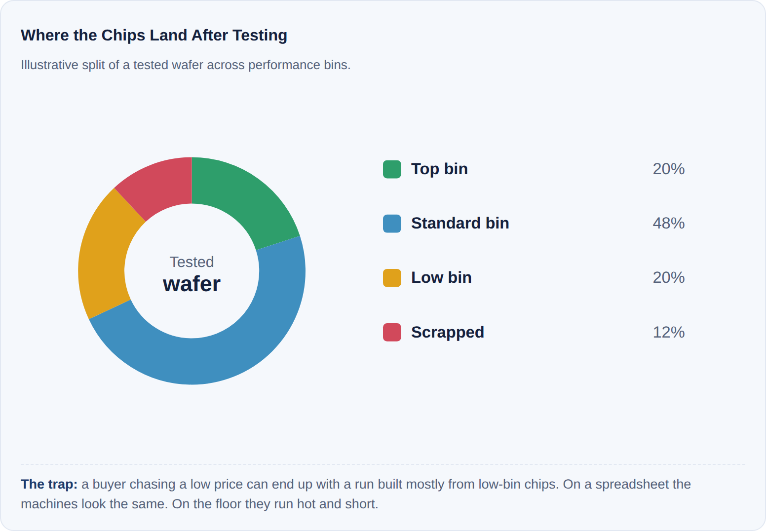
Task: Select the yellow Low bin donut slice
Action: click(105, 257)
